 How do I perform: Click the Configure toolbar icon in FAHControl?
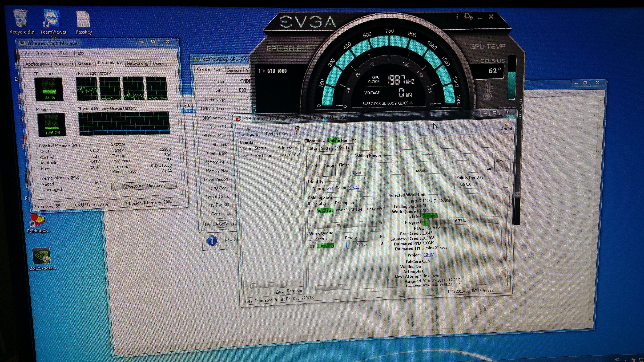[248, 131]
